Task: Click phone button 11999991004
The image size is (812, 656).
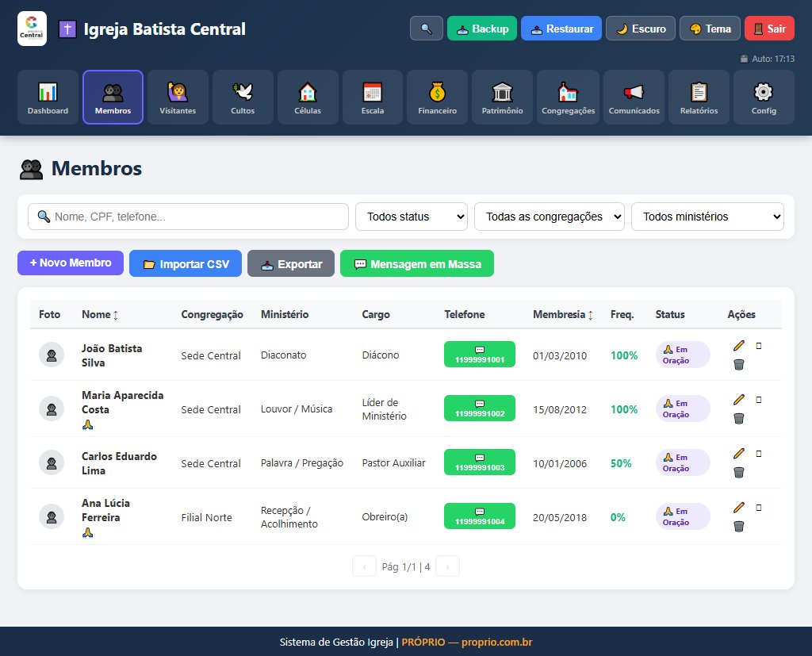Action: (480, 516)
